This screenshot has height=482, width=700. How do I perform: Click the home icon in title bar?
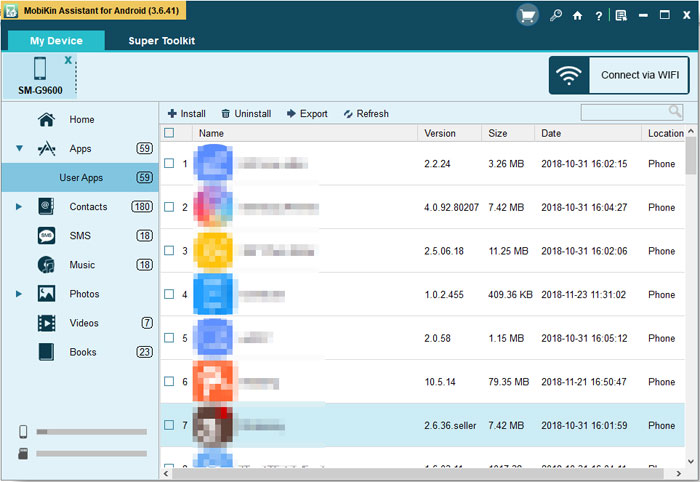tap(577, 16)
